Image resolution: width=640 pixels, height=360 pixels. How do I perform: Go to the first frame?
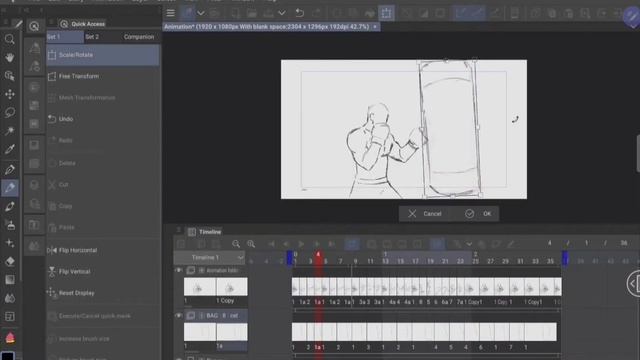pyautogui.click(x=271, y=244)
